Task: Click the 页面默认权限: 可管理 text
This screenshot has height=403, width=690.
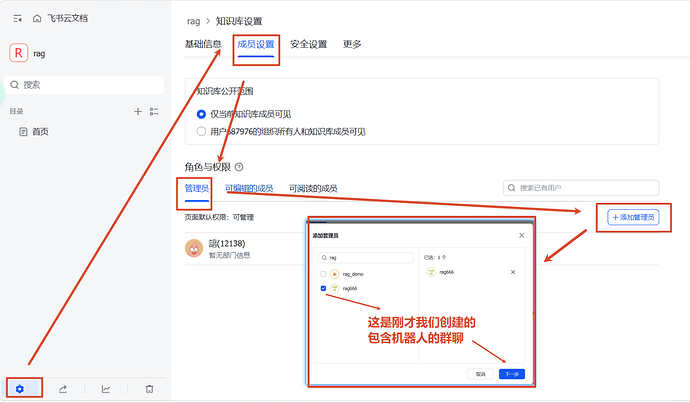Action: [x=219, y=217]
